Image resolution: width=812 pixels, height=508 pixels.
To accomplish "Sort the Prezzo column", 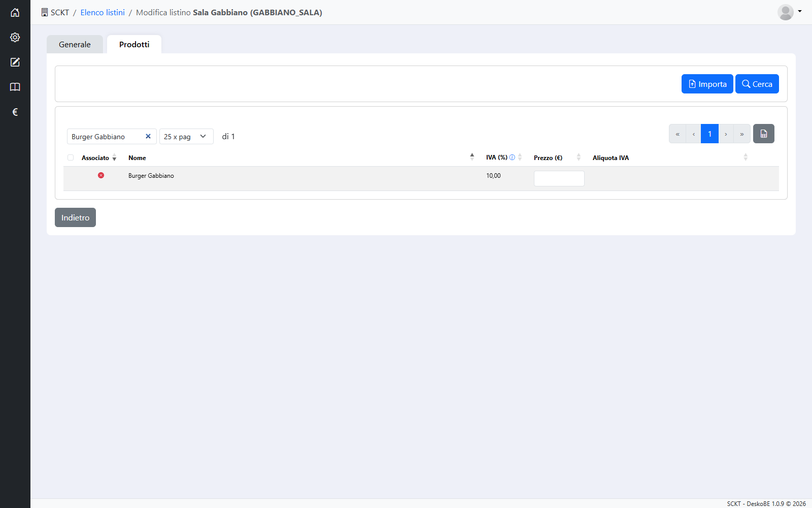I will 579,157.
